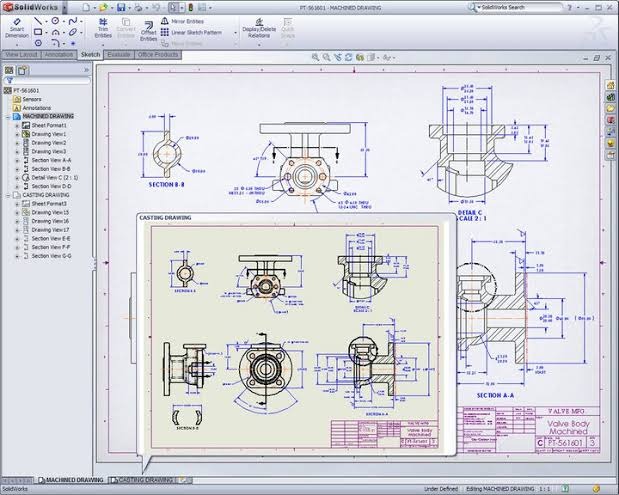
Task: Expand Section View A-A node
Action: (x=17, y=160)
